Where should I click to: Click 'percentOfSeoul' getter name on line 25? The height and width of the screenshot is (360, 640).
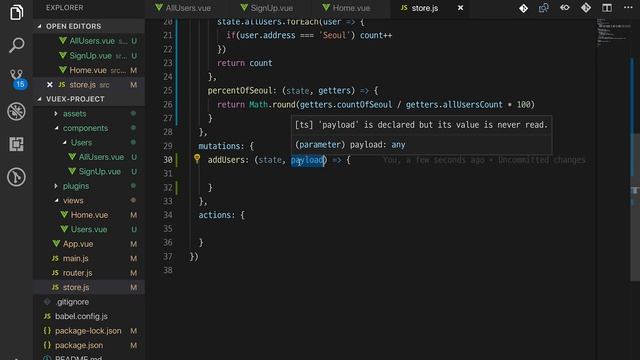pyautogui.click(x=239, y=91)
